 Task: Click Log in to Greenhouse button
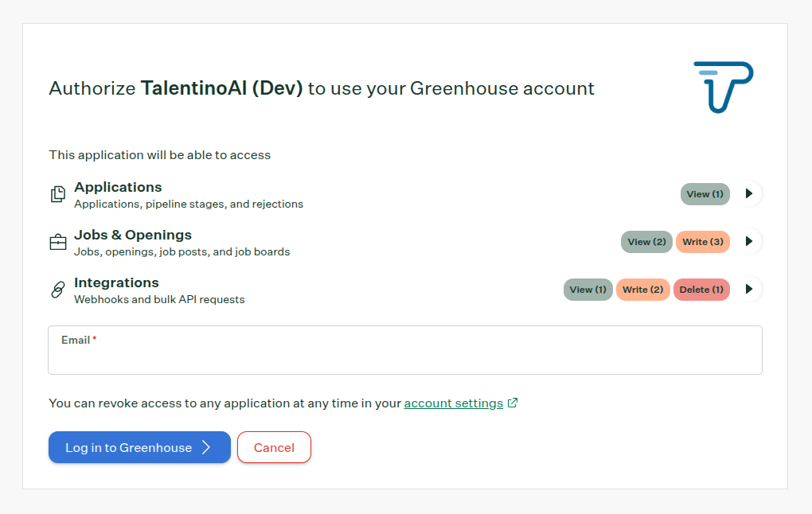[x=140, y=447]
